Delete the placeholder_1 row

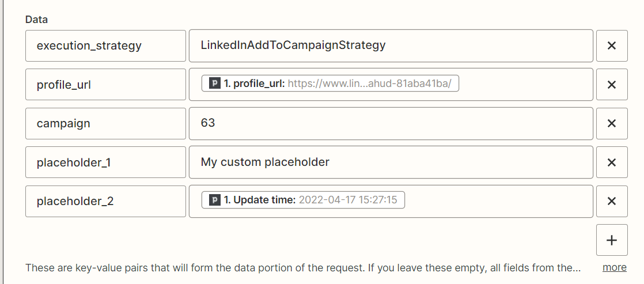click(612, 162)
